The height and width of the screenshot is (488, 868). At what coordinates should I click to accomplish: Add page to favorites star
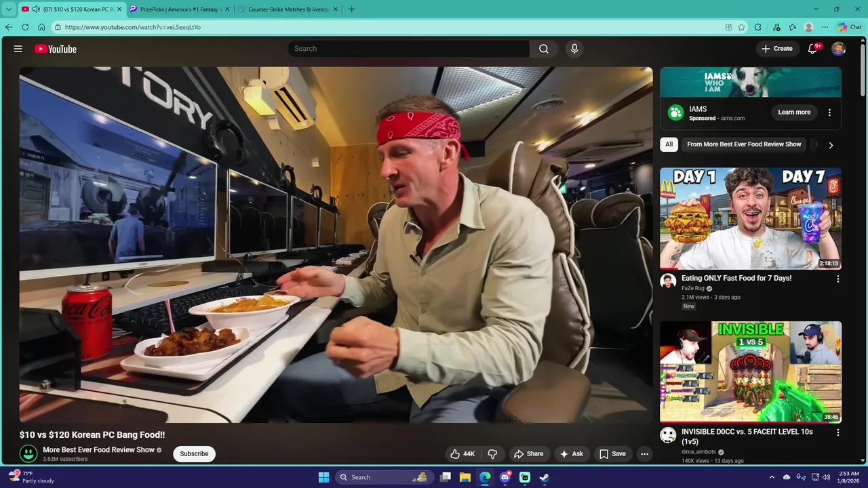742,27
